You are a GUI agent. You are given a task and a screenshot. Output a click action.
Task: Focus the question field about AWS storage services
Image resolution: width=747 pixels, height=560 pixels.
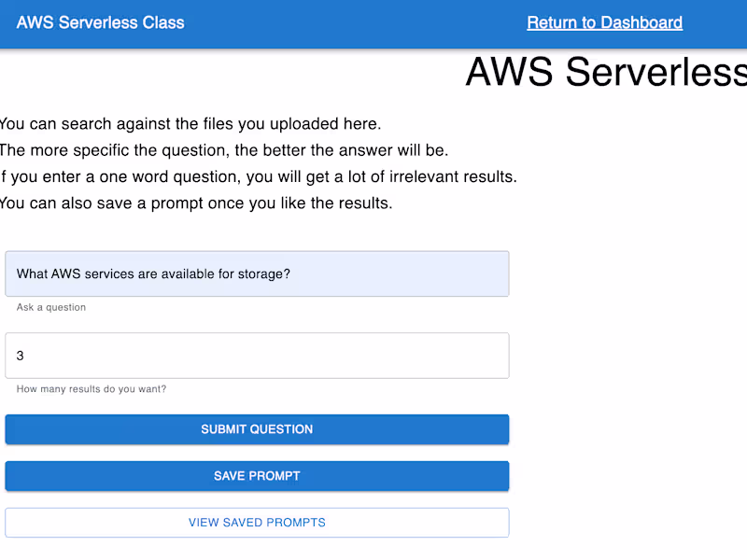pos(257,273)
